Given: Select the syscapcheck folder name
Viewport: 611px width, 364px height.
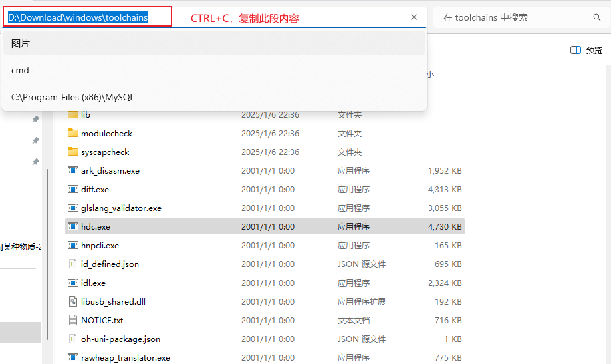Looking at the screenshot, I should click(x=105, y=152).
